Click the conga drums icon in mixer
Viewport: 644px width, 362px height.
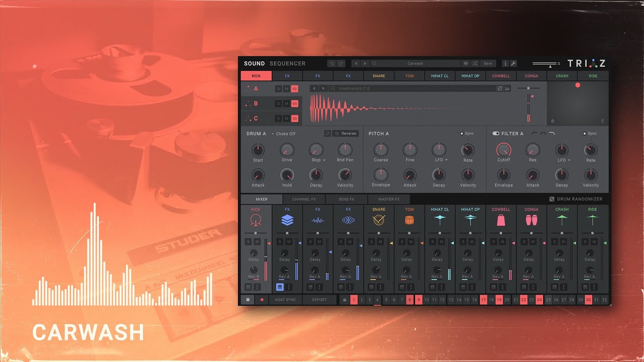point(531,220)
